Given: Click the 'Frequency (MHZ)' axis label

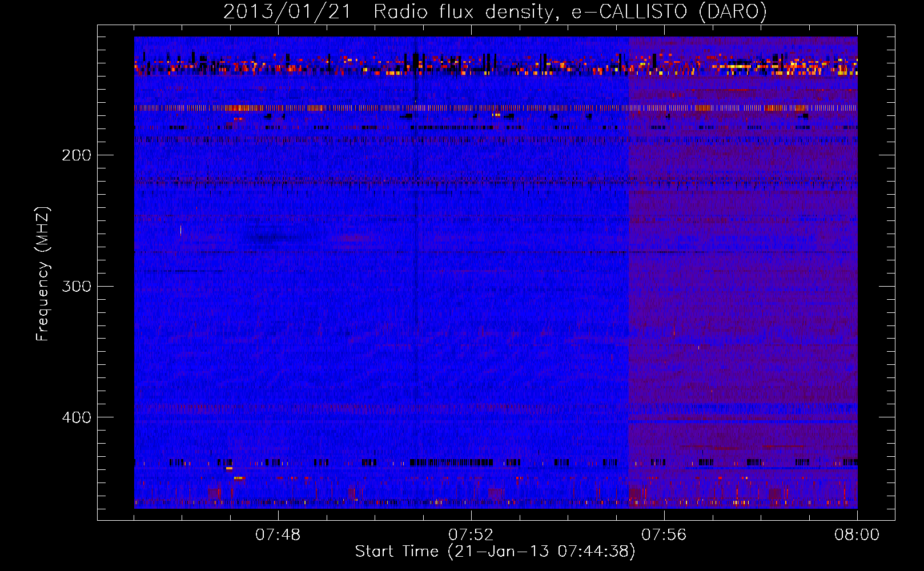Looking at the screenshot, I should [43, 274].
